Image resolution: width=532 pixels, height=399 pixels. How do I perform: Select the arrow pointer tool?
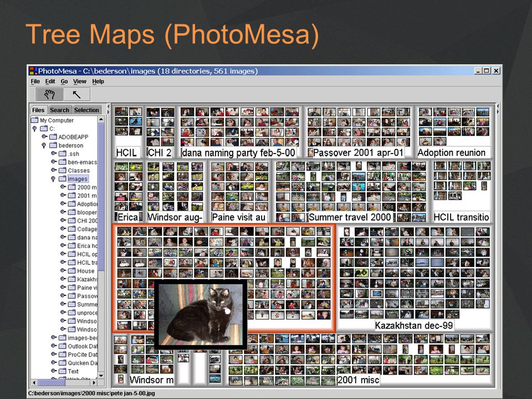point(76,94)
